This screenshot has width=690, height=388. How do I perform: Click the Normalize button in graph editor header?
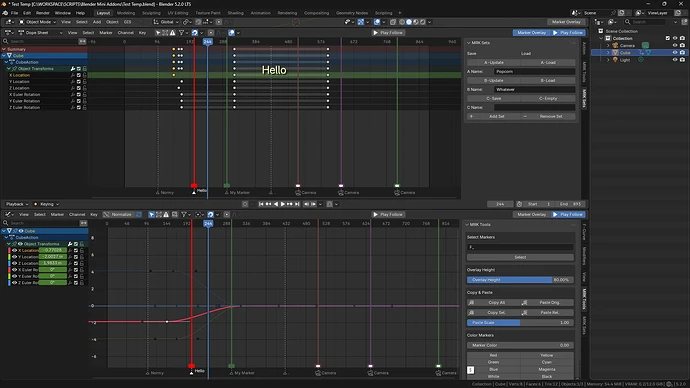point(118,214)
